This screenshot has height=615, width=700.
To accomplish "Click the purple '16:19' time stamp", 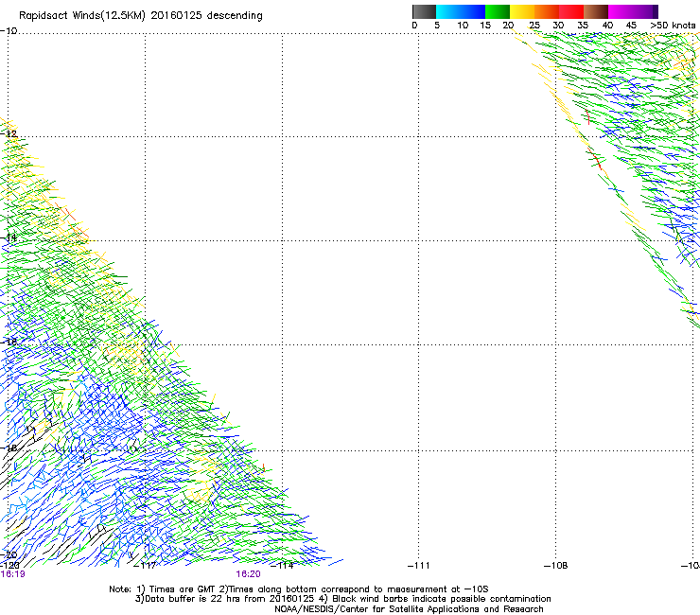I will tap(12, 574).
